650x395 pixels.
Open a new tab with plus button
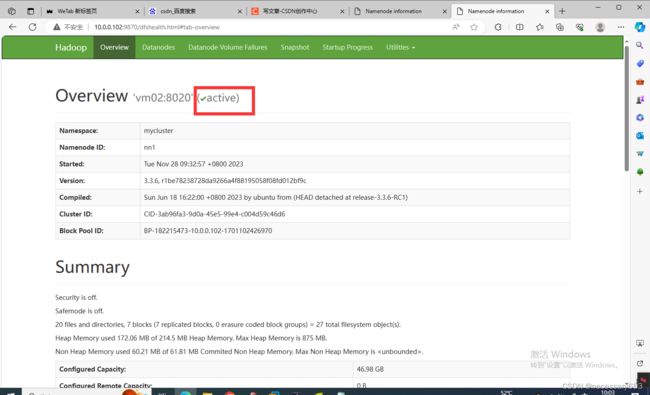[x=562, y=11]
